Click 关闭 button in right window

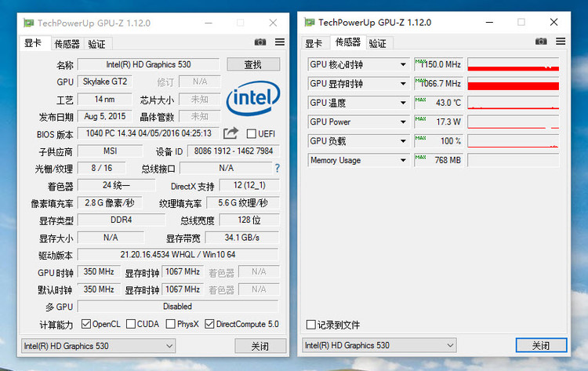[541, 345]
